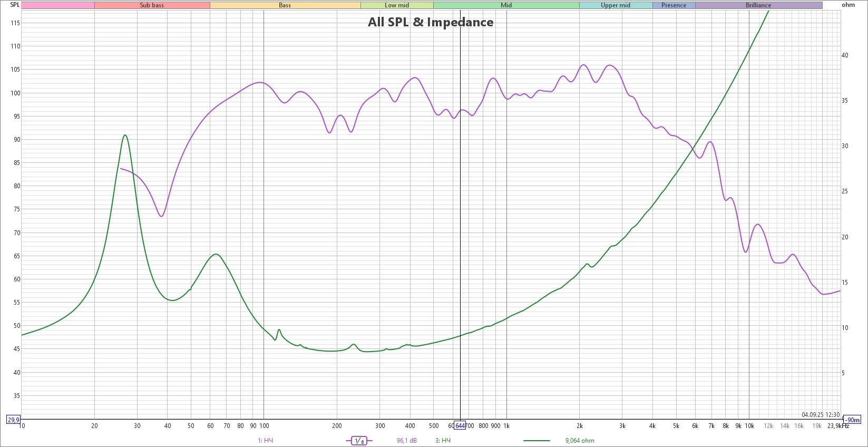Click the 115 SPL axis tick label

click(15, 23)
